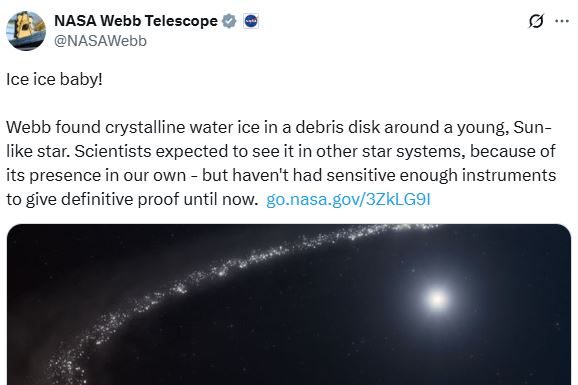Click the line starting "its presence in our own"
578x385 pixels.
coord(281,175)
